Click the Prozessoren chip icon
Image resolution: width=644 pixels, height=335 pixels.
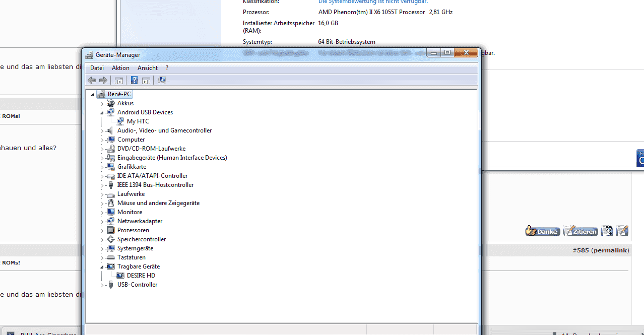111,230
